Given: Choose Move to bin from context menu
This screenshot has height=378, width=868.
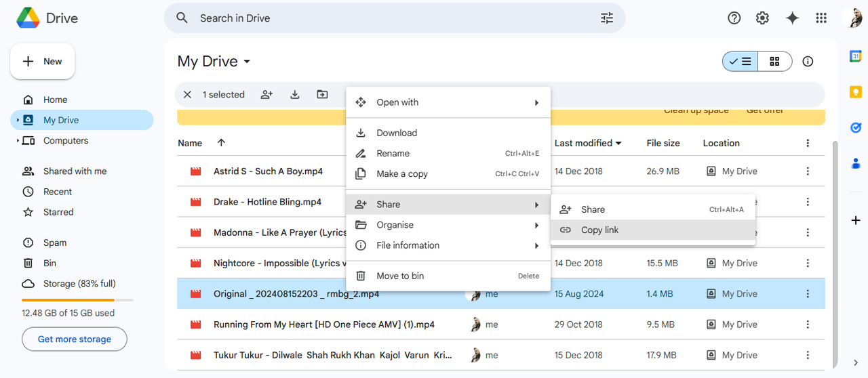Looking at the screenshot, I should pyautogui.click(x=400, y=276).
